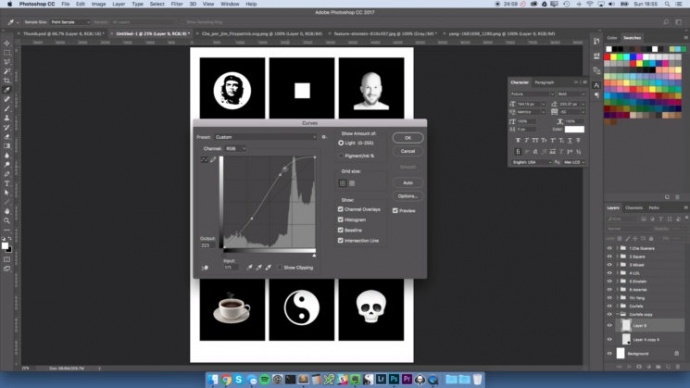Screen dimensions: 690x388
Task: Collapse the Covfefe copy layer group
Action: pos(617,314)
